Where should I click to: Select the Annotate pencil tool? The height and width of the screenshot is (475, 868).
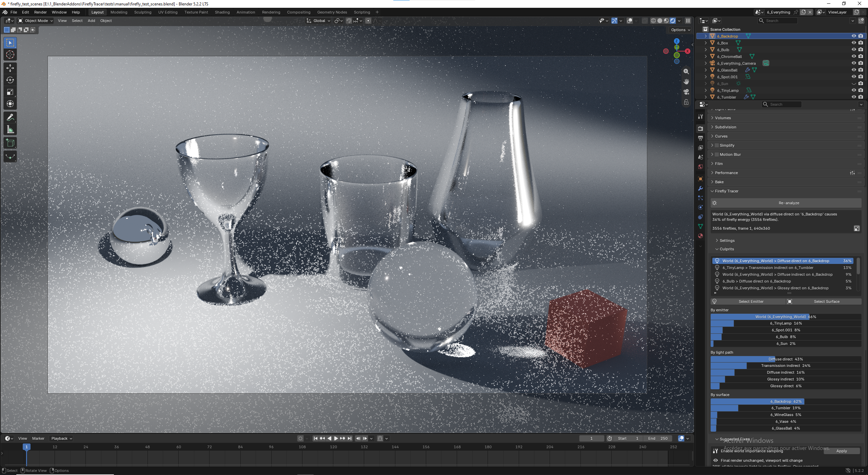(x=10, y=118)
